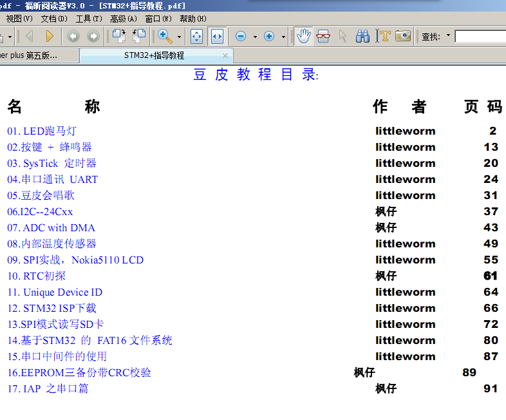This screenshot has width=506, height=420.
Task: Close the STM32+指导教程 tab
Action: coord(225,55)
